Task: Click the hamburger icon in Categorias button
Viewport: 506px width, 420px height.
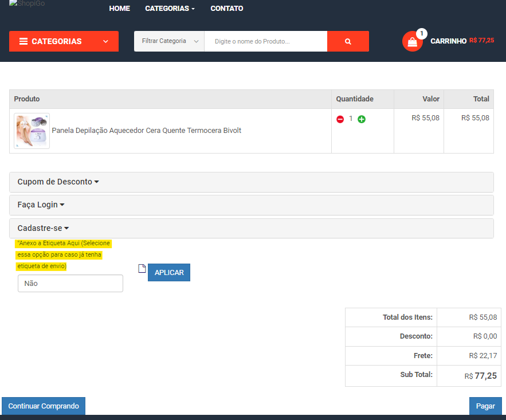Action: click(23, 41)
